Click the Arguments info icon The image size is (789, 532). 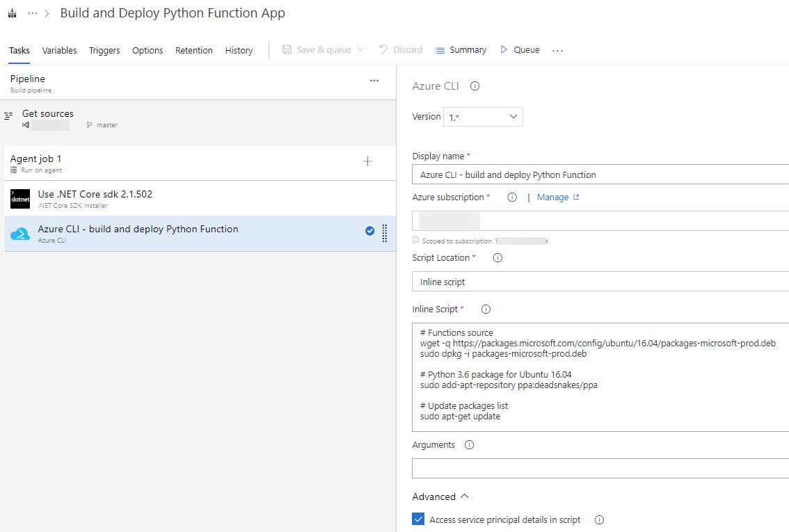point(469,444)
